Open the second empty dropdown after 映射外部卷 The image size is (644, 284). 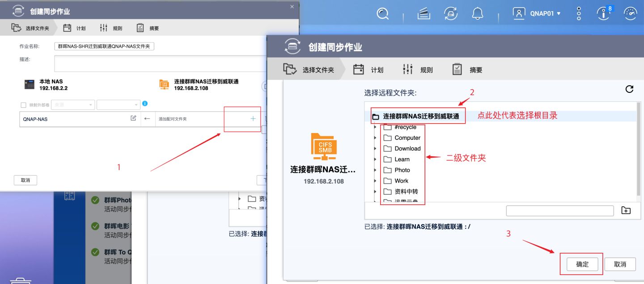pos(119,105)
